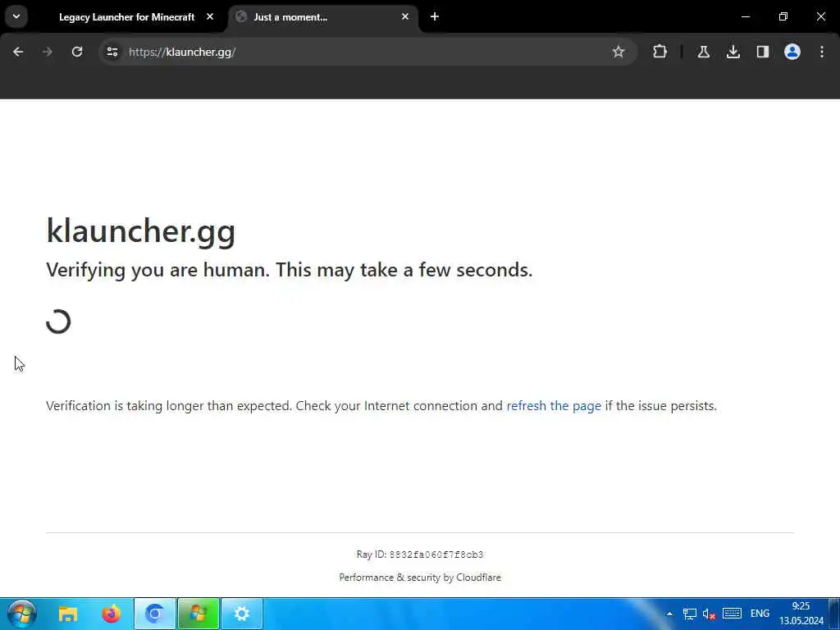Go back to the previous page
The image size is (840, 630).
(x=18, y=52)
